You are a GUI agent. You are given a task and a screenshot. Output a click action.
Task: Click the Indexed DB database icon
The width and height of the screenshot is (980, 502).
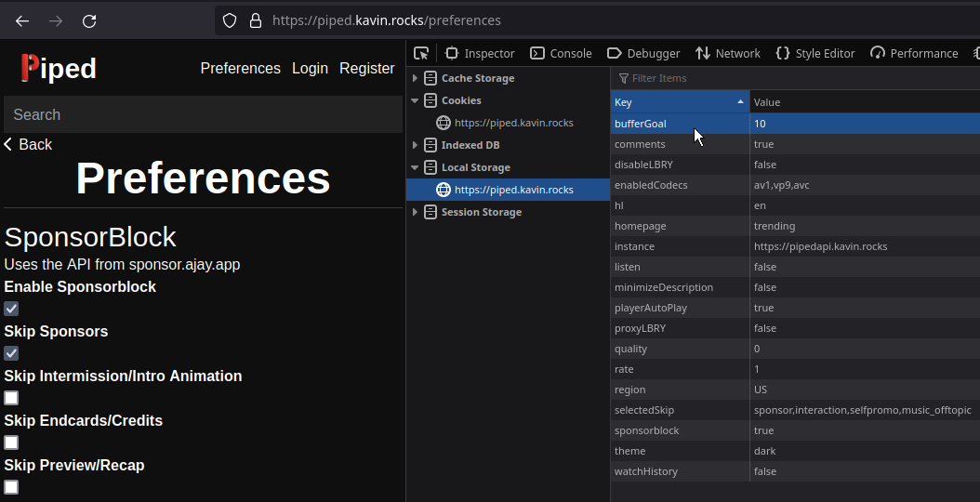pyautogui.click(x=430, y=145)
